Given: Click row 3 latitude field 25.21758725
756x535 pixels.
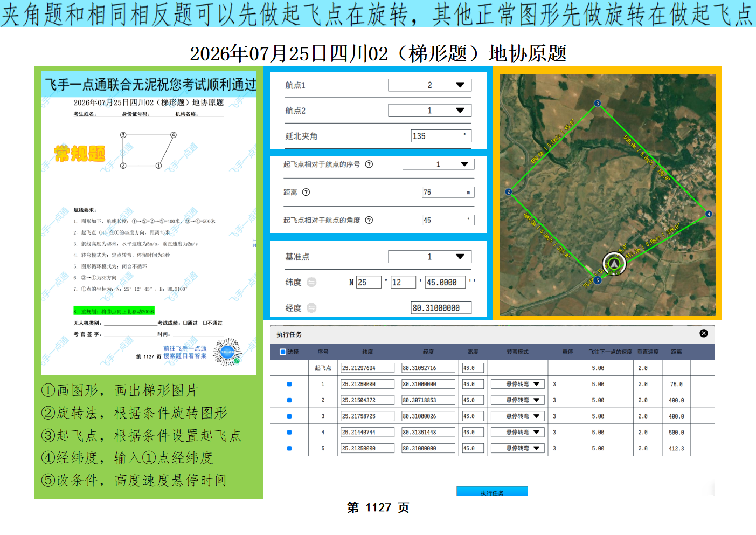Looking at the screenshot, I should pyautogui.click(x=367, y=416).
